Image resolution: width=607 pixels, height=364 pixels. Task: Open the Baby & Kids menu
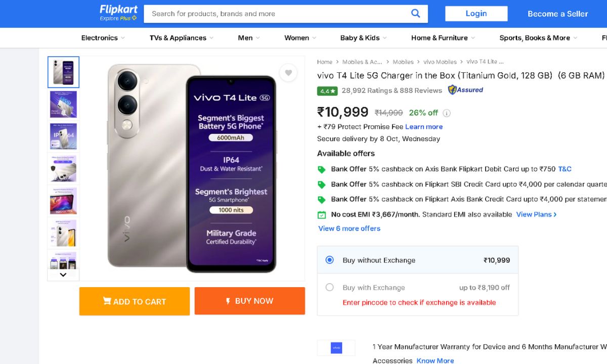363,38
